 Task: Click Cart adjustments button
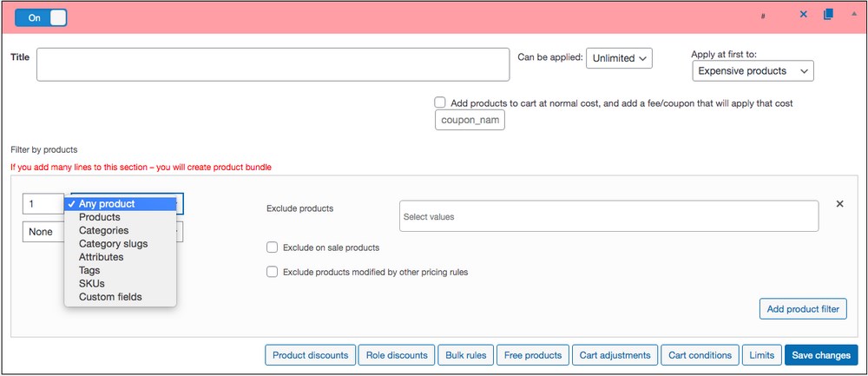(x=615, y=355)
